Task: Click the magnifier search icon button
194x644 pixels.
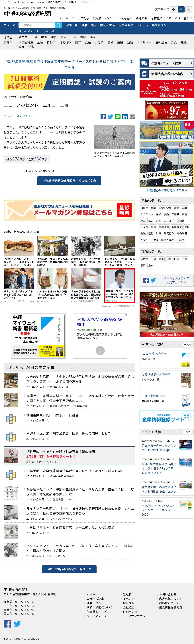Action: (x=58, y=25)
